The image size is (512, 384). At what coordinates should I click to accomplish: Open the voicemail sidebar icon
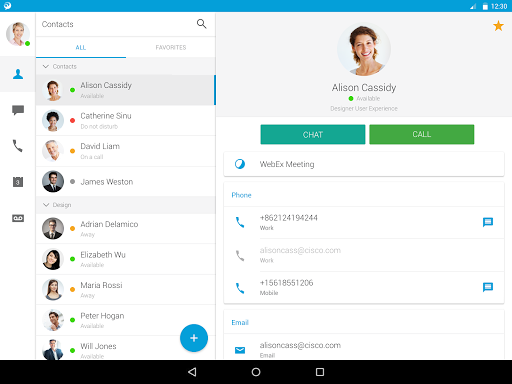18,218
